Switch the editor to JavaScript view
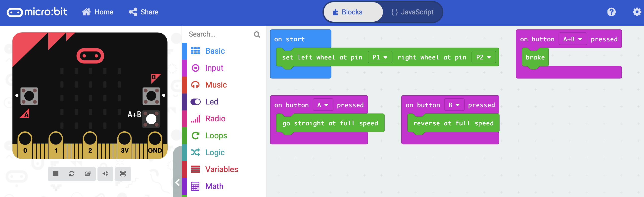 click(x=413, y=12)
